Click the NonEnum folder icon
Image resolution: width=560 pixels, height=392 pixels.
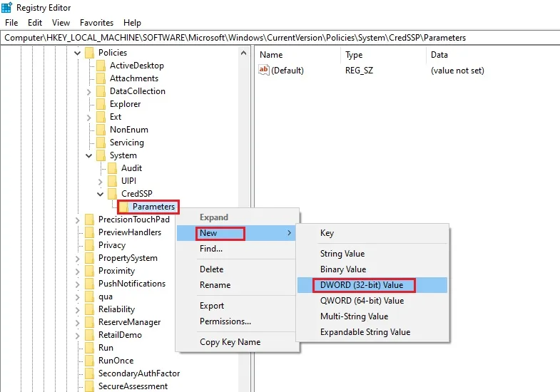(x=101, y=130)
